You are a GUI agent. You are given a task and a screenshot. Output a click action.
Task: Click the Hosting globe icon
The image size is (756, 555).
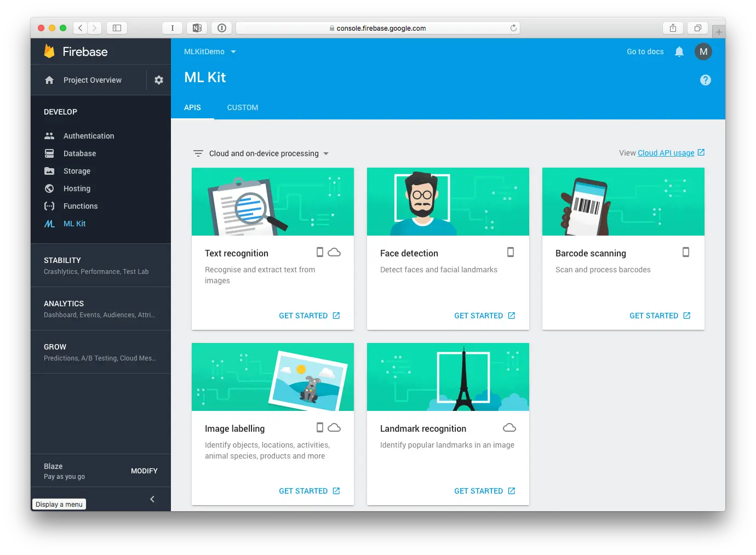49,188
